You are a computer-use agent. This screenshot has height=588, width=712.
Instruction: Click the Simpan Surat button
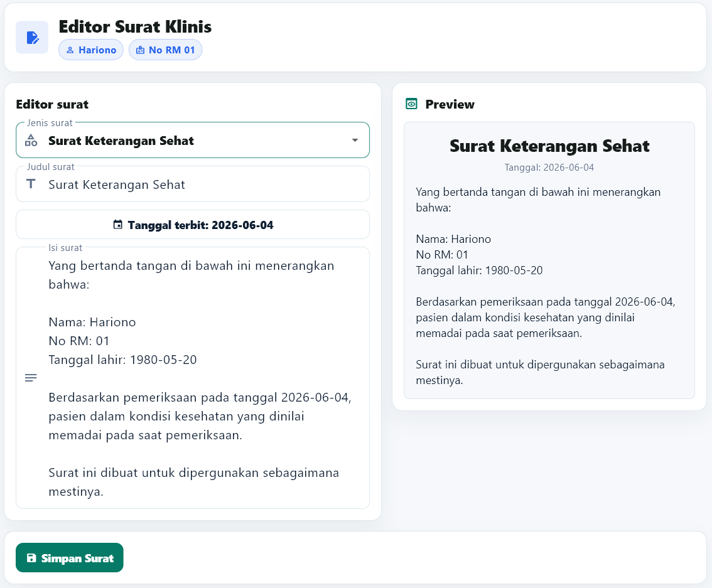click(x=70, y=558)
